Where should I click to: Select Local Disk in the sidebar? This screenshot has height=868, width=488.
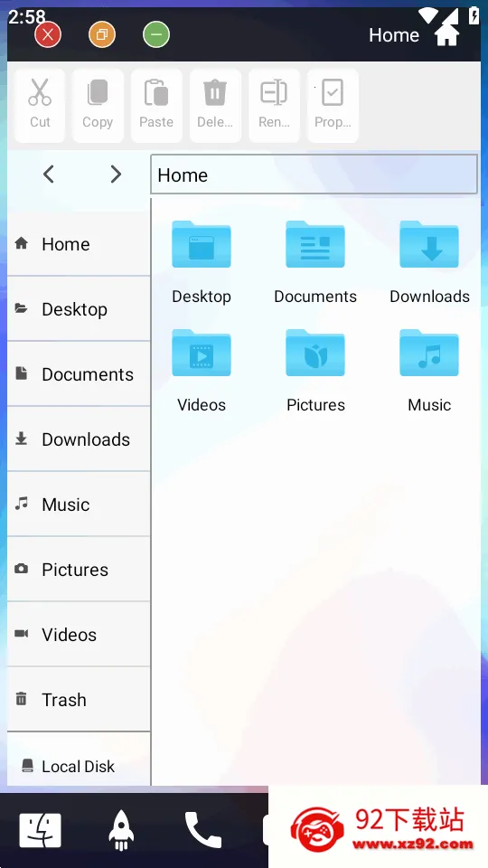[79, 766]
